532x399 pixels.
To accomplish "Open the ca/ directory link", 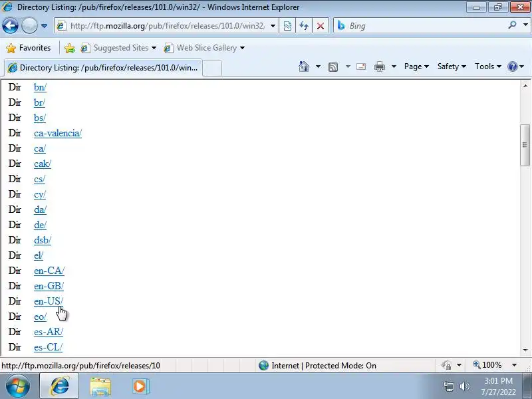I will coord(40,148).
